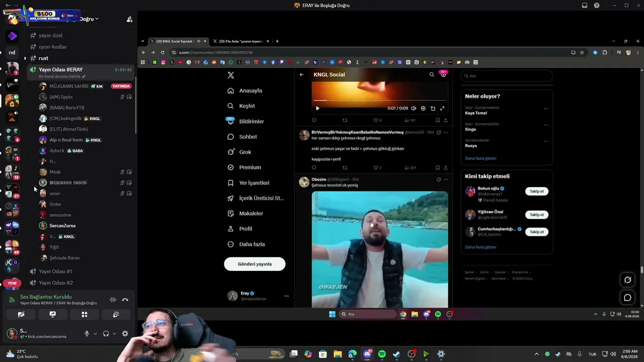Open the Obezim video thumbnail
This screenshot has width=644, height=362.
[x=380, y=249]
